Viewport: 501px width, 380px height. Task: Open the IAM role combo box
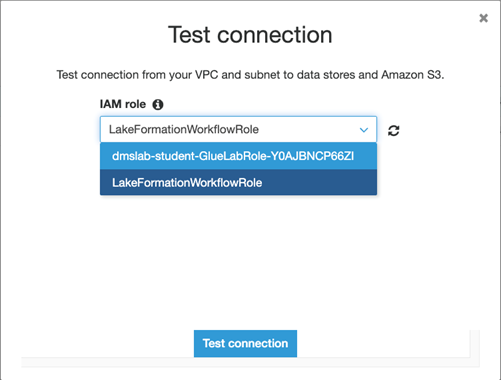(x=238, y=129)
